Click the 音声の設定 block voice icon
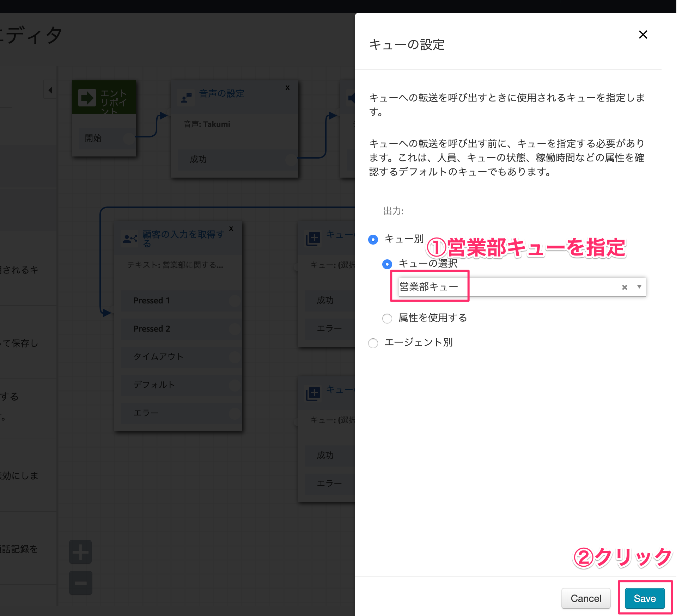Screen dimensions: 682x616 point(186,98)
